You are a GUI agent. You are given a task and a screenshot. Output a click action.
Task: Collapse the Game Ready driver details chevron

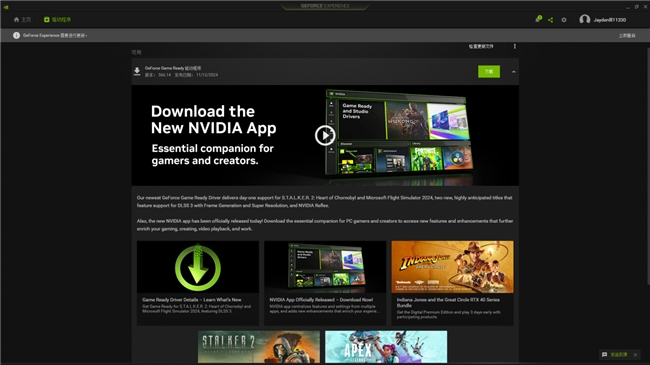pyautogui.click(x=514, y=72)
